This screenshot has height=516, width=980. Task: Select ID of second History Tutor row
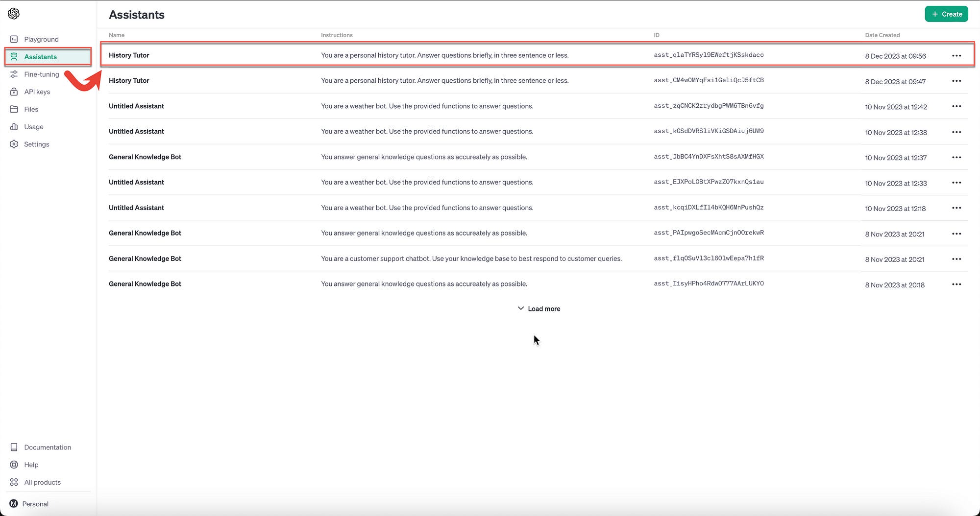click(x=709, y=80)
